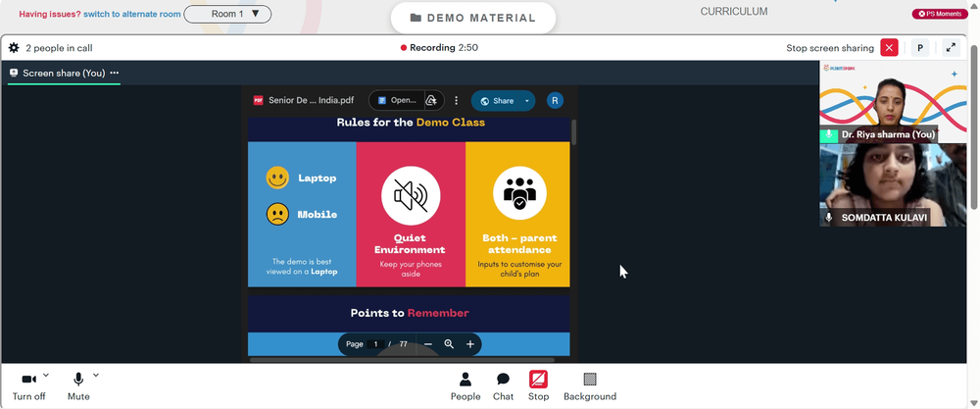Viewport: 980px width, 409px height.
Task: Click the PDF vertical scrollbar
Action: click(x=573, y=132)
